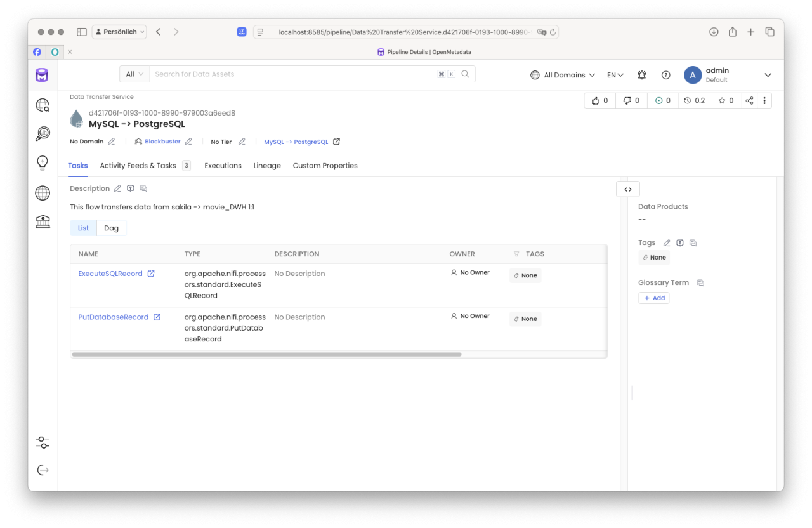Click the Safari address bar

(x=405, y=32)
